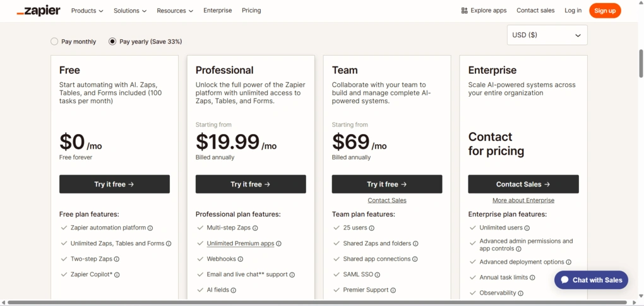Open More about Enterprise link
The image size is (644, 306).
[x=523, y=200]
